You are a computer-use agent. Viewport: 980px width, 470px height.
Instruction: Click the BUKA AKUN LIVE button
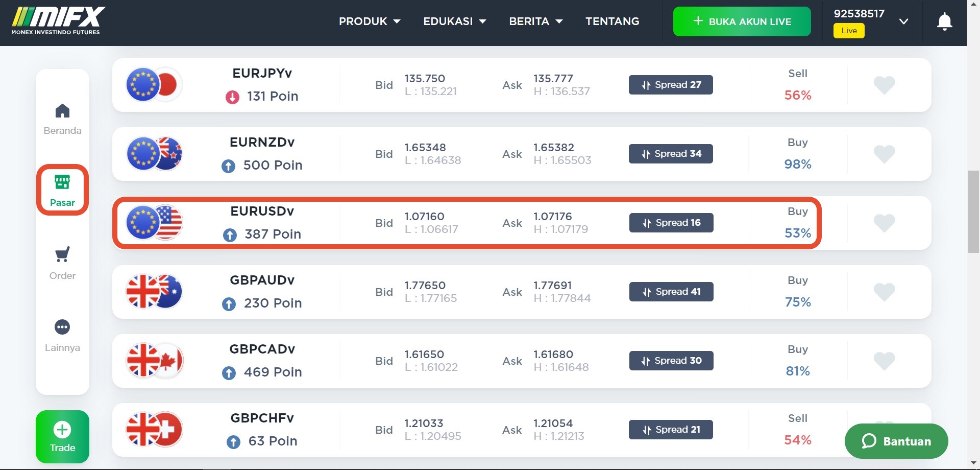click(x=742, y=21)
